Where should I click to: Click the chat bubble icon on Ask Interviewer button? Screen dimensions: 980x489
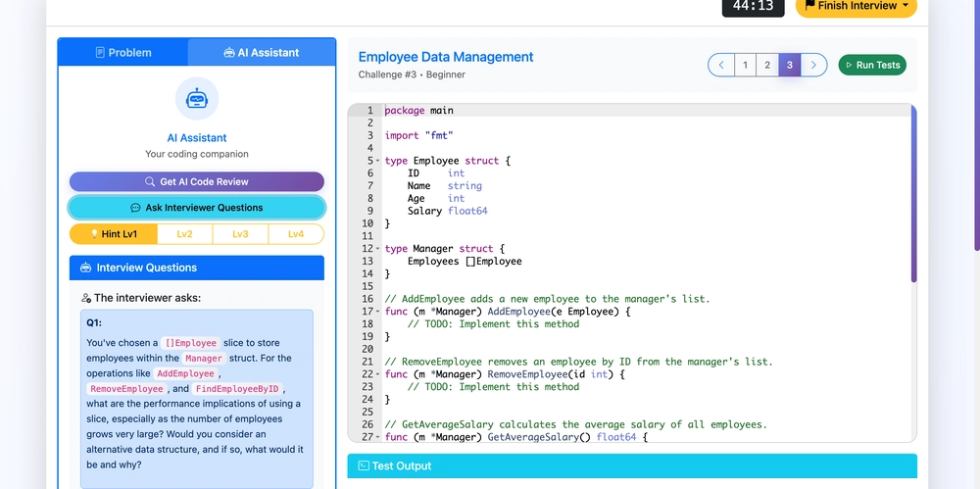coord(135,208)
